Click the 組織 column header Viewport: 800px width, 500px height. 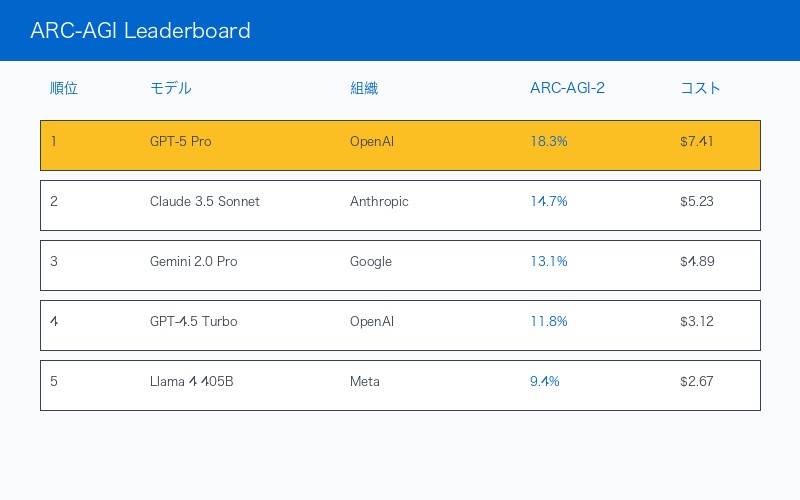click(364, 88)
